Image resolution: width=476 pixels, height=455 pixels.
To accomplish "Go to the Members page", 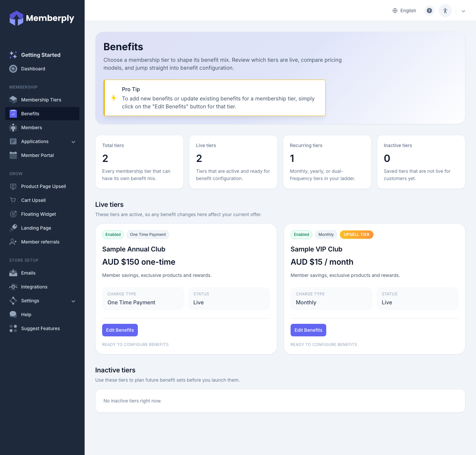I will [x=42, y=128].
